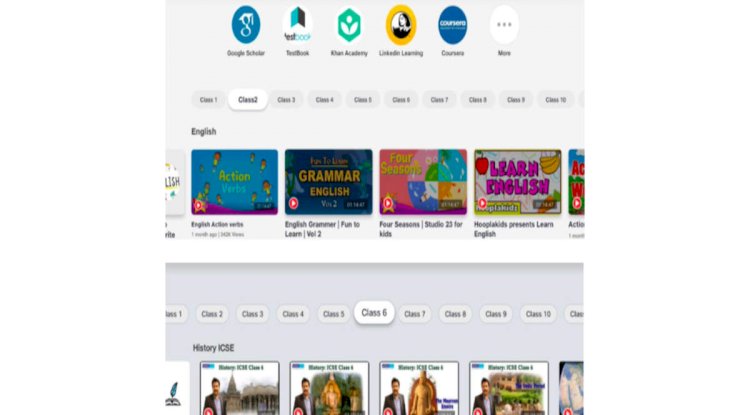Switch to Class 10 in upper row

coord(555,100)
